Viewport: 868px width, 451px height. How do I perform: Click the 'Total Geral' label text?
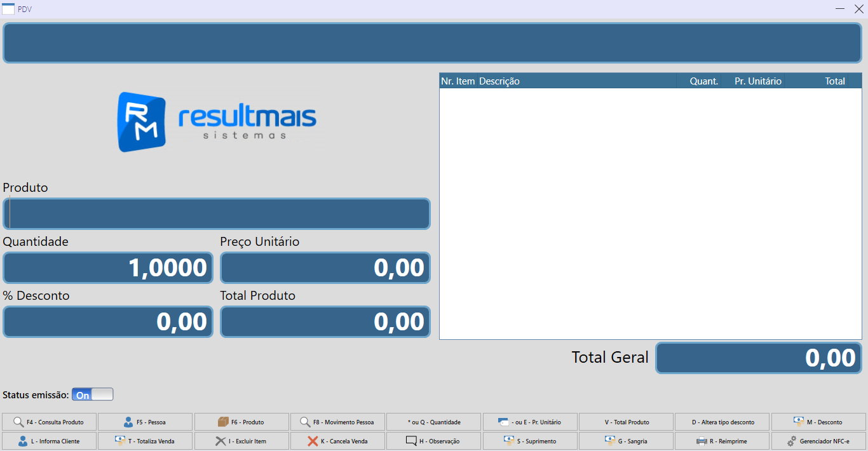(610, 358)
